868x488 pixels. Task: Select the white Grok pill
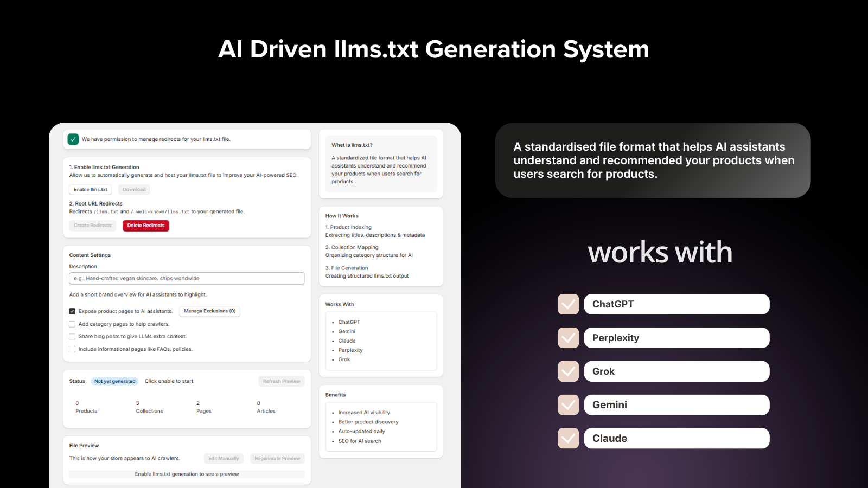(x=677, y=371)
